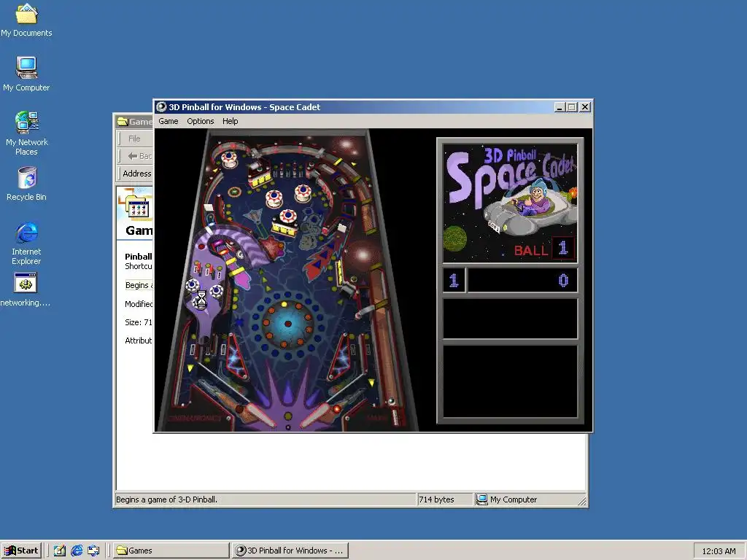Select the Recycle Bin icon

click(27, 184)
